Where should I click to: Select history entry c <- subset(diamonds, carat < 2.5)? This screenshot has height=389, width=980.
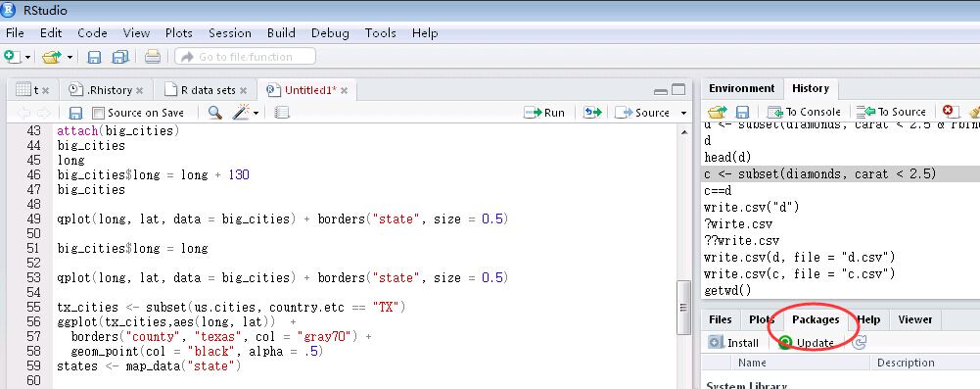[x=841, y=173]
